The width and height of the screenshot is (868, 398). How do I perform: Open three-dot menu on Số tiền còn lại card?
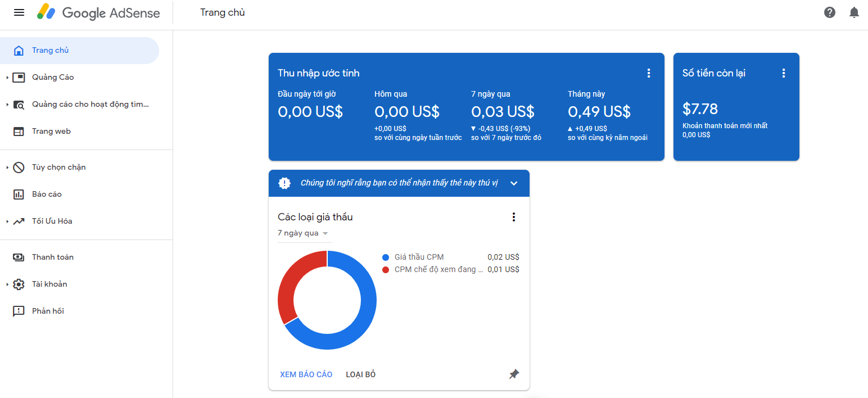[784, 73]
